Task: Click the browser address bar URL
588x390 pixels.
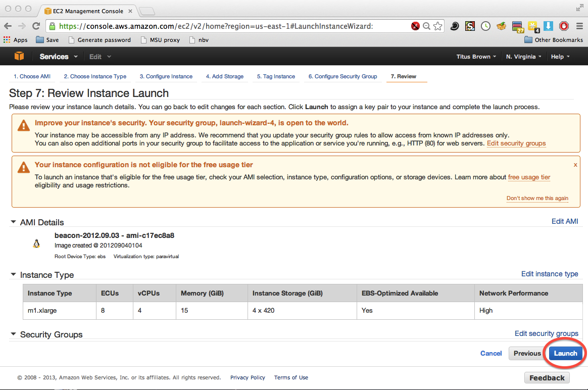Action: (x=216, y=26)
